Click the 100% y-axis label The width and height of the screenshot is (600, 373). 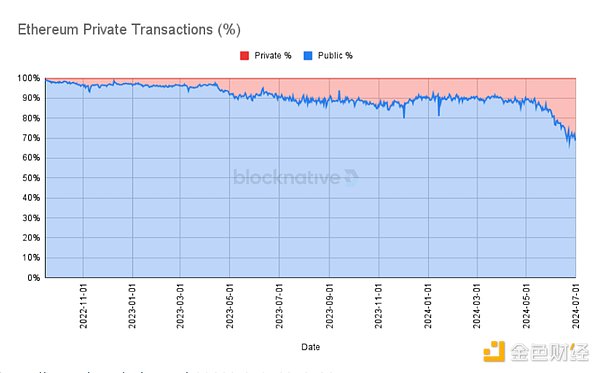(29, 78)
